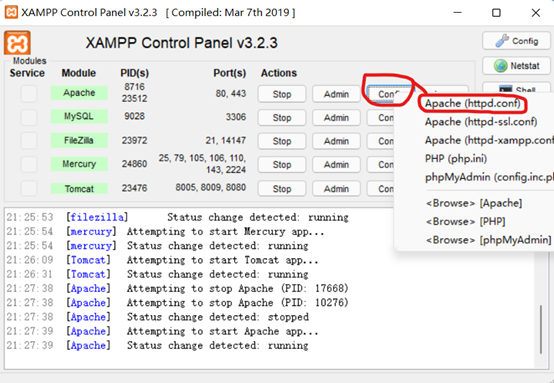Open the FileZilla Admin interface
Screen dimensions: 554x383
click(x=336, y=141)
